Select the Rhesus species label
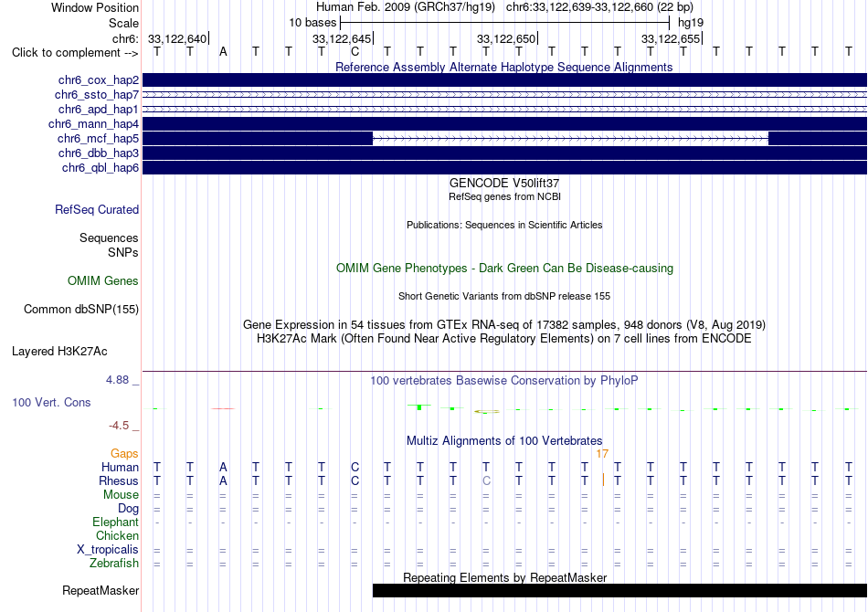 pos(119,480)
